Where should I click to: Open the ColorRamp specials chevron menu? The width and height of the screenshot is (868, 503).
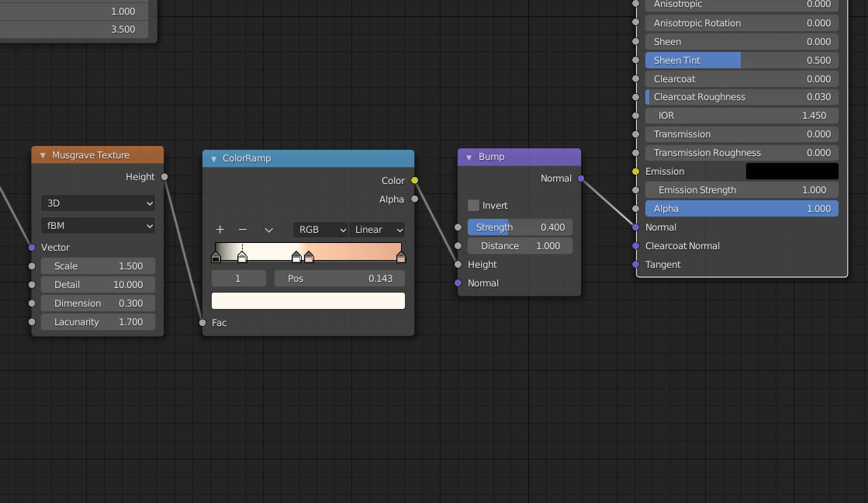(x=269, y=230)
